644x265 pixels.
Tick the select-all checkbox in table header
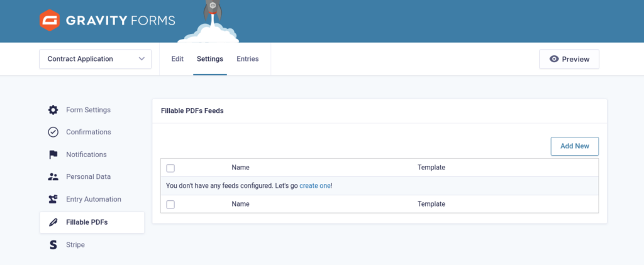point(170,168)
